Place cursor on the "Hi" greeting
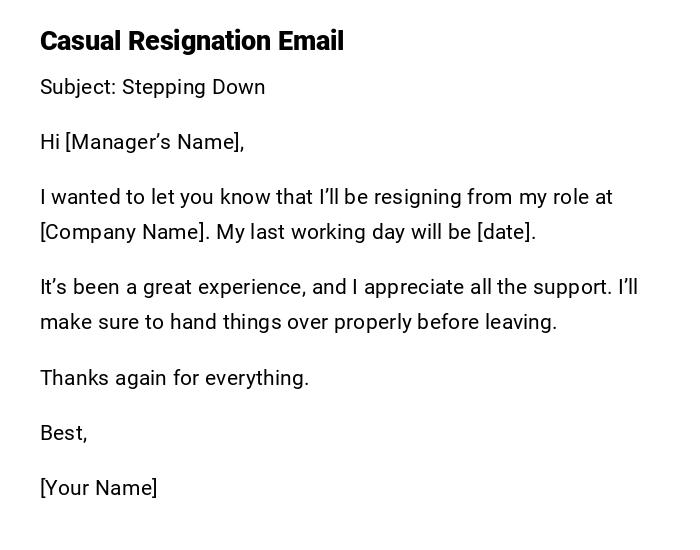Screen dimensions: 700x550 click(x=50, y=142)
